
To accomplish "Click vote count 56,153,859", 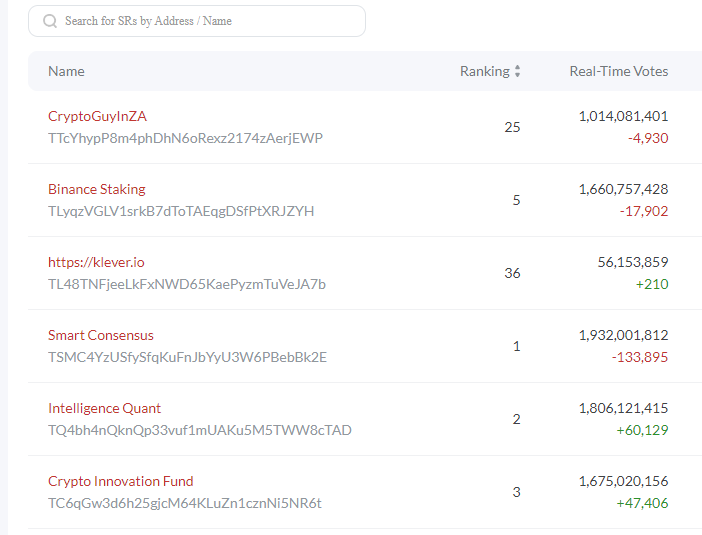I will coord(633,262).
